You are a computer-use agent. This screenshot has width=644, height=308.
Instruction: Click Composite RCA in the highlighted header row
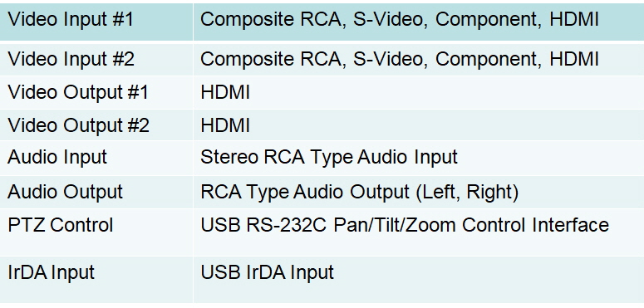tap(270, 21)
